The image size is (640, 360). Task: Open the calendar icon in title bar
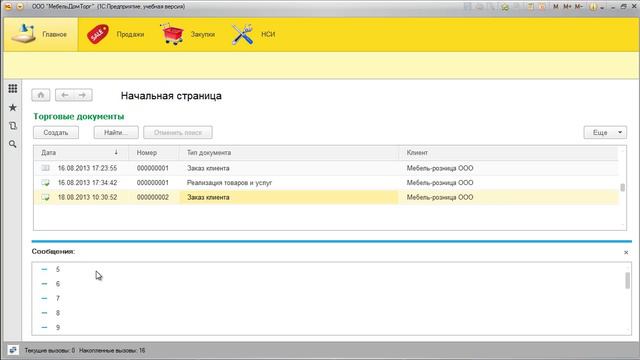[542, 7]
